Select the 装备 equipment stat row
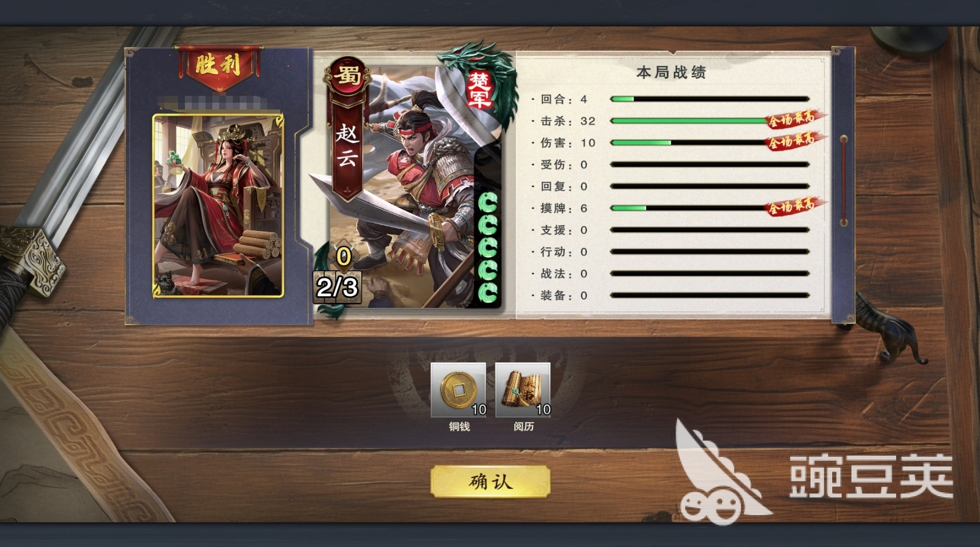 (671, 295)
